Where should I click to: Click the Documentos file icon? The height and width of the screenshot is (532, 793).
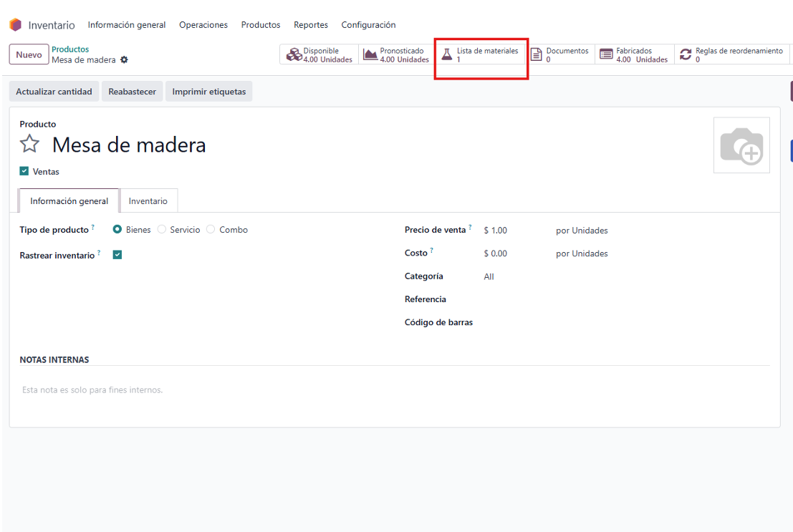[537, 54]
